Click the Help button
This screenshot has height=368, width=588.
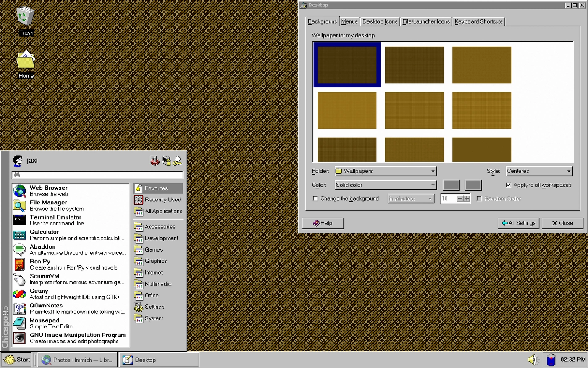(323, 223)
